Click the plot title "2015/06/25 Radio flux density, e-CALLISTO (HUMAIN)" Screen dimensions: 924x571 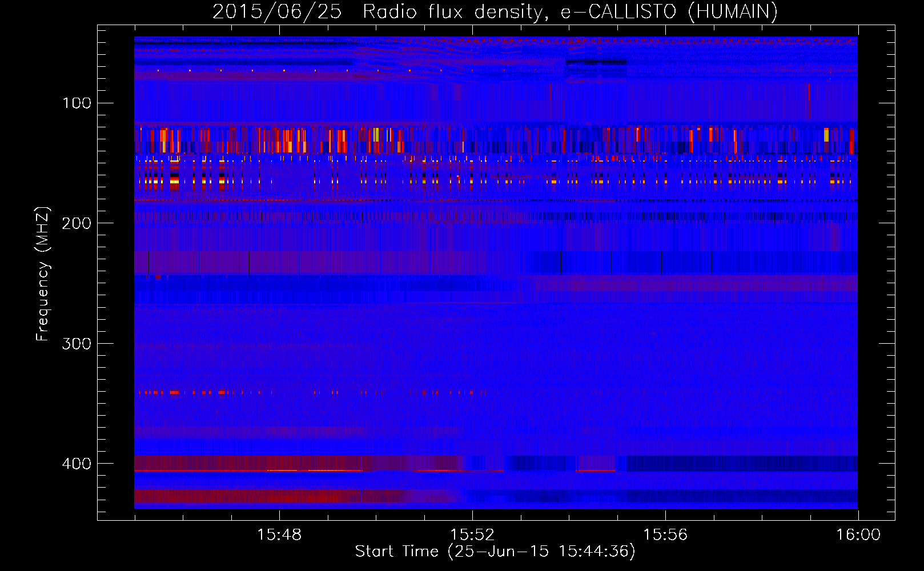point(495,11)
